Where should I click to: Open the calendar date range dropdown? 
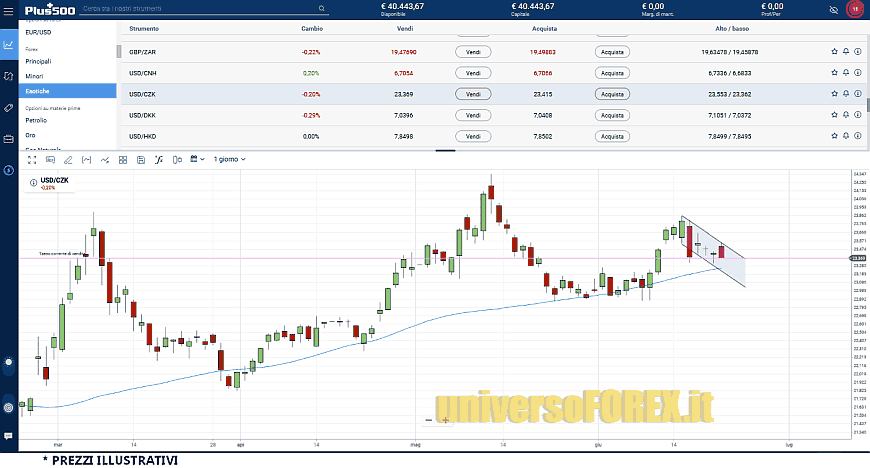195,159
